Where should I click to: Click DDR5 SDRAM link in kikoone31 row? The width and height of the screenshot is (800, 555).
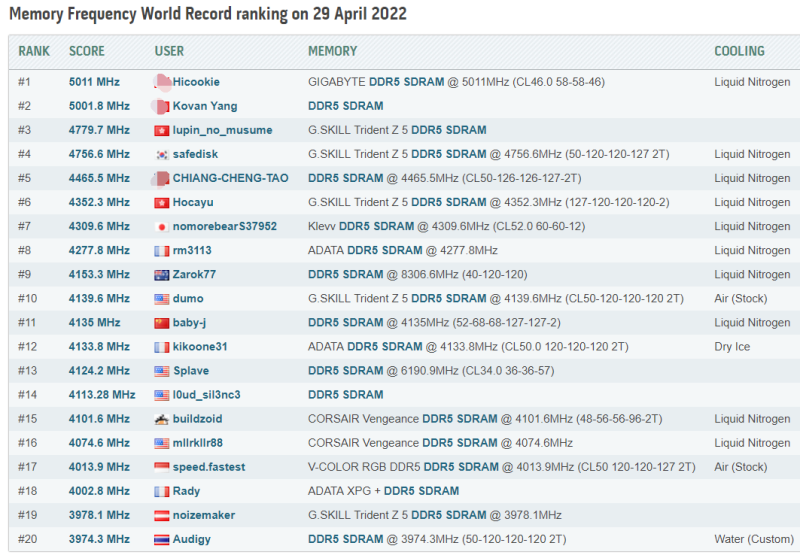pyautogui.click(x=385, y=346)
